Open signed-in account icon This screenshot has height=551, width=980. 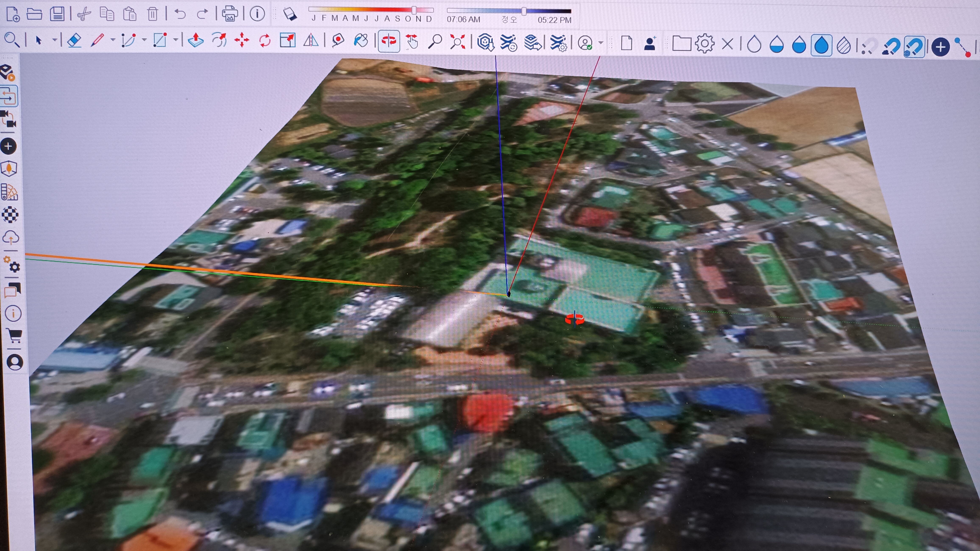tap(585, 43)
